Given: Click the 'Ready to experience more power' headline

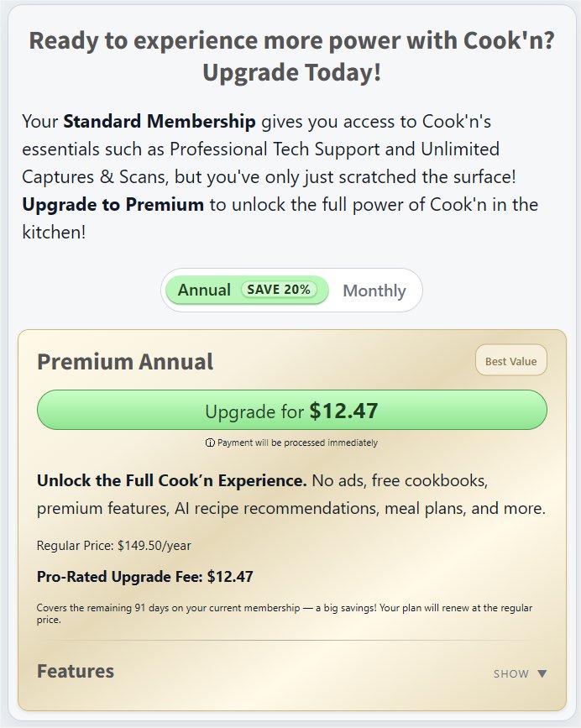Looking at the screenshot, I should pos(291,40).
